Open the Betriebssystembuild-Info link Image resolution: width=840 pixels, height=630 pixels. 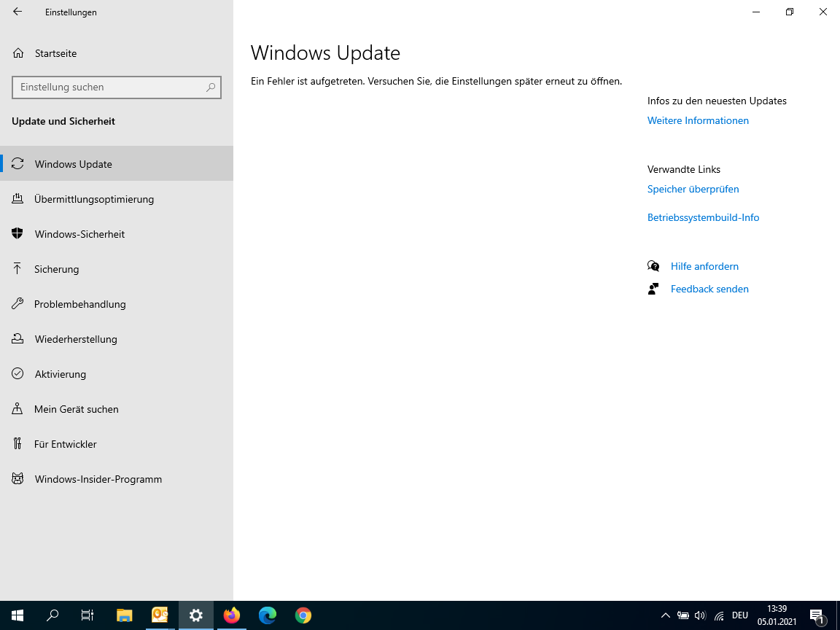click(704, 217)
